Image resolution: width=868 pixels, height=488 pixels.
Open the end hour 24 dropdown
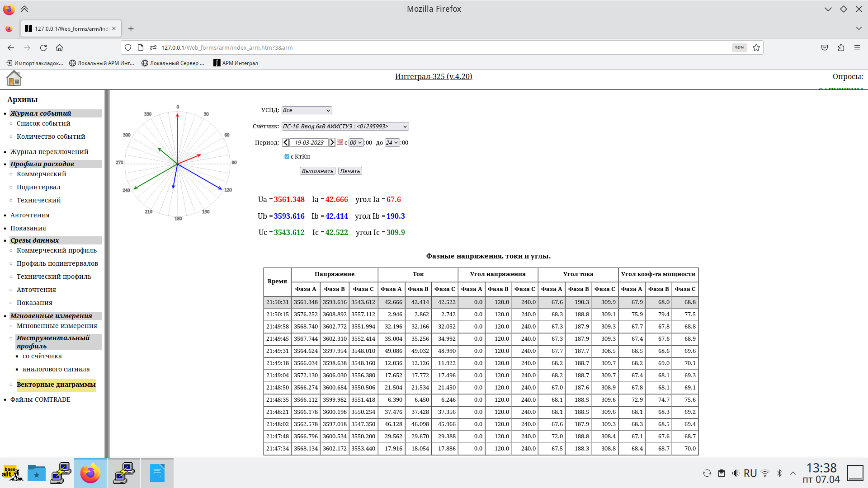click(392, 143)
